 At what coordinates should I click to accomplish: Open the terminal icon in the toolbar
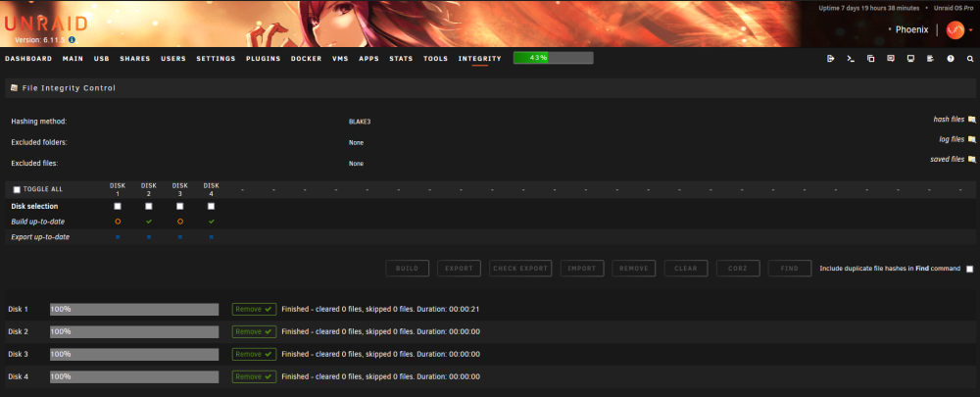tap(851, 58)
